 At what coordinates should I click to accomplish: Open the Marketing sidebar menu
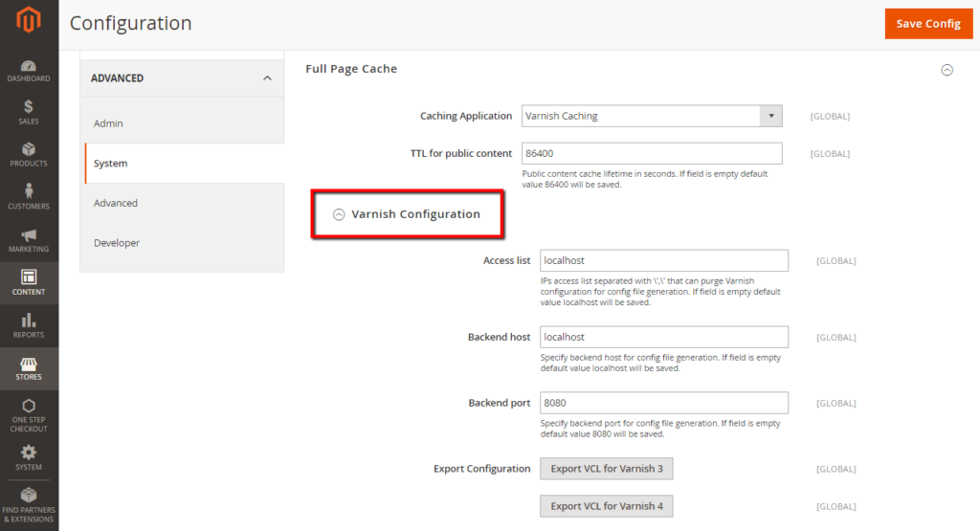click(x=29, y=240)
